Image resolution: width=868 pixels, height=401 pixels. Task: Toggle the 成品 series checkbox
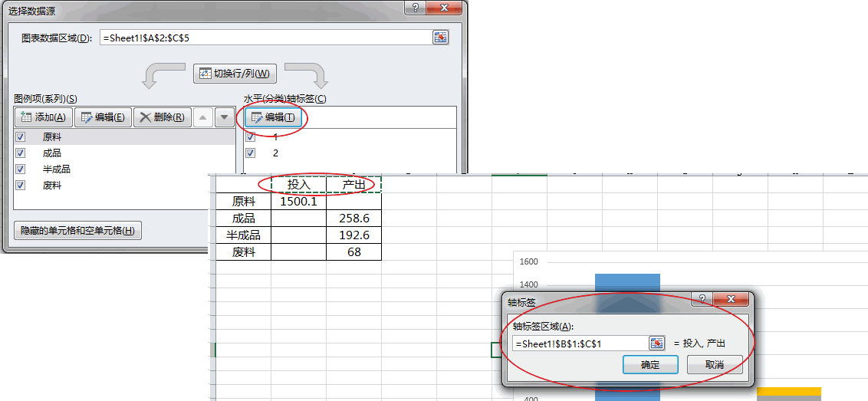[21, 153]
